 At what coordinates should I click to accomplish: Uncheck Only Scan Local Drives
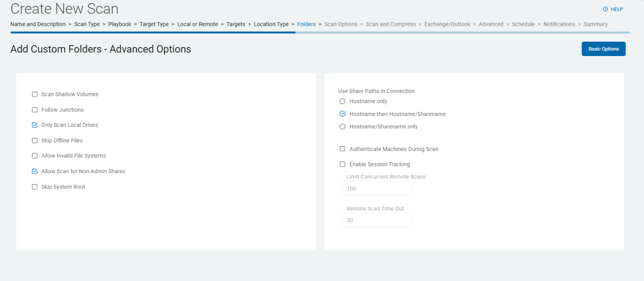click(x=35, y=125)
